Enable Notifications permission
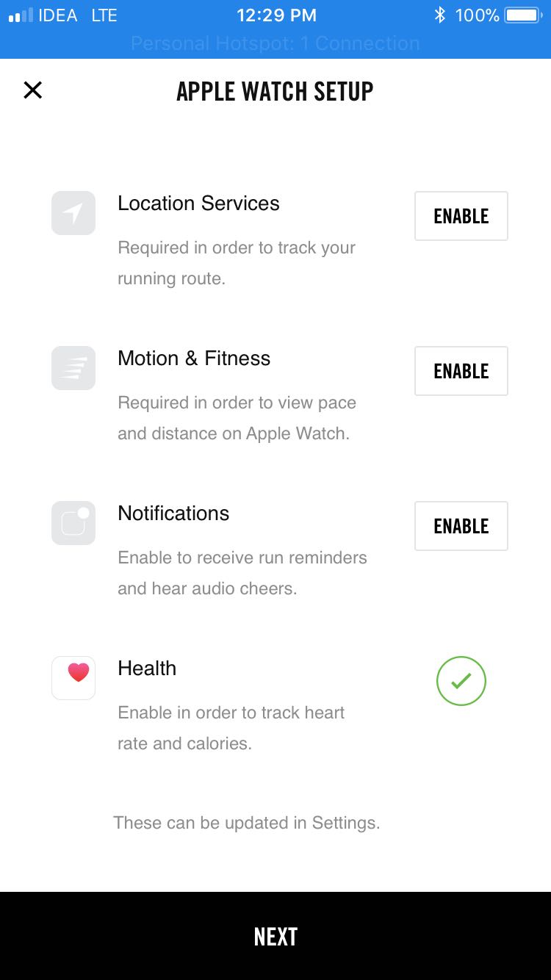The image size is (551, 980). point(461,526)
